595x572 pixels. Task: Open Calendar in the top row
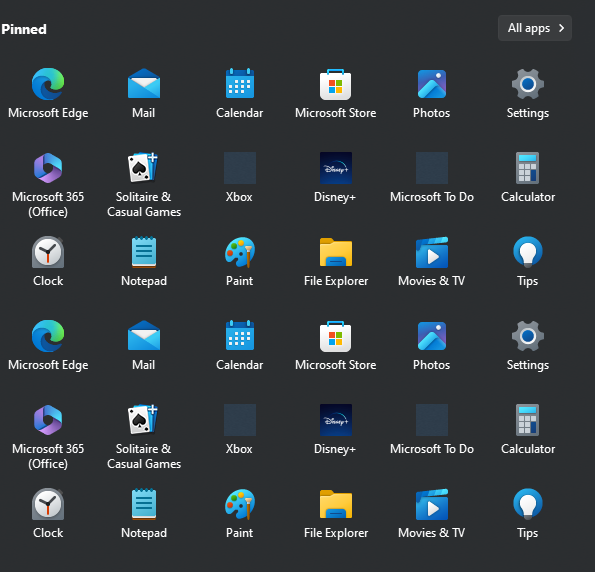coord(240,84)
